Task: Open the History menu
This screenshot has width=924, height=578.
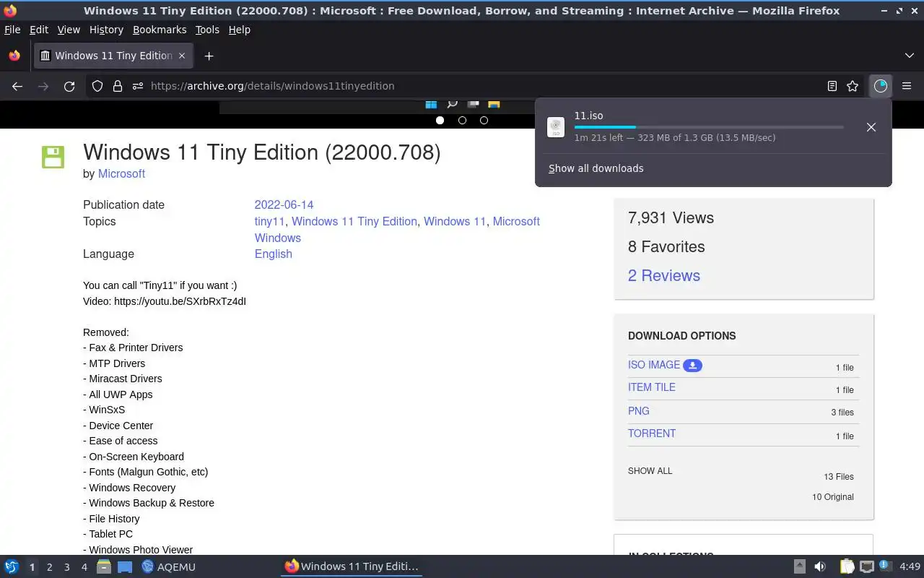Action: click(x=106, y=30)
